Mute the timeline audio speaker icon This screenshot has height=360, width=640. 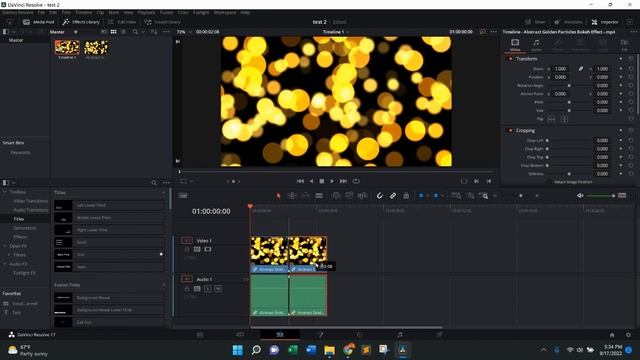[580, 196]
